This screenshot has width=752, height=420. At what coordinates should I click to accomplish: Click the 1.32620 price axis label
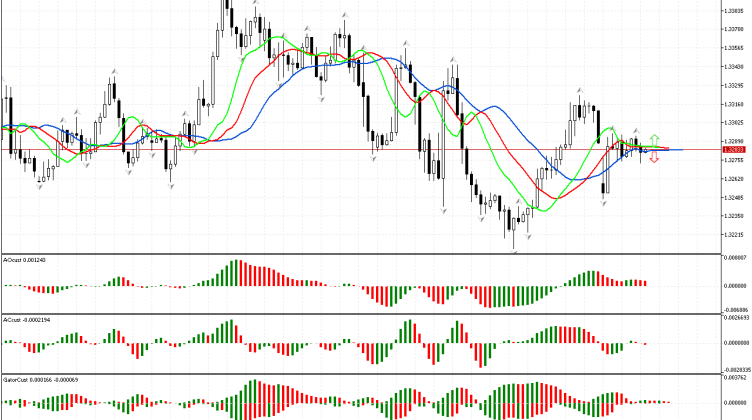(733, 179)
